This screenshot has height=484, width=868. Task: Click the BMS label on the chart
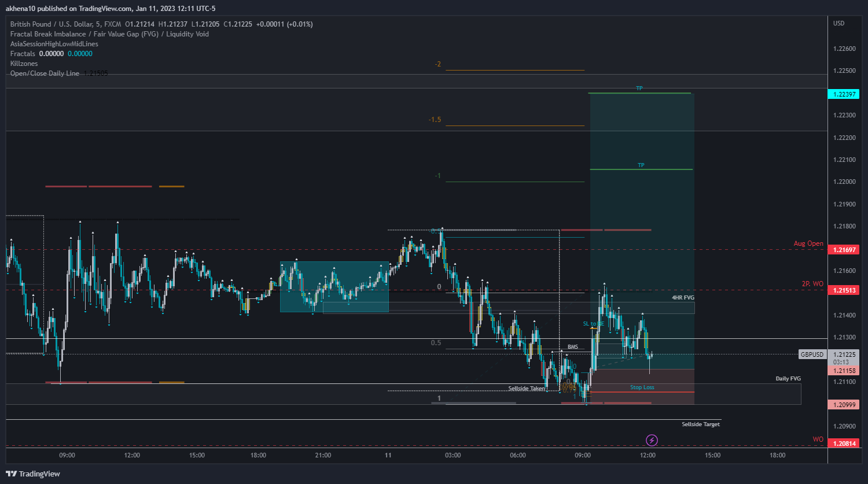pos(572,347)
